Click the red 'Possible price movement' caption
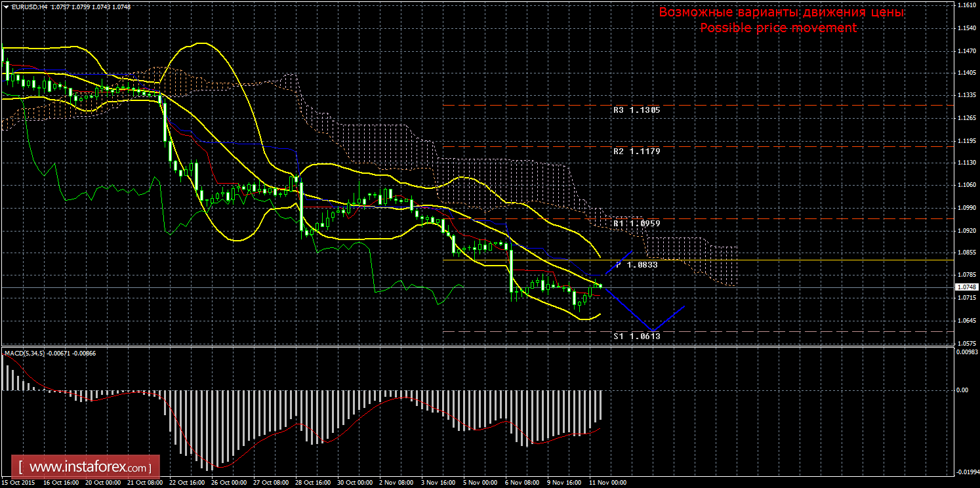 tap(778, 28)
